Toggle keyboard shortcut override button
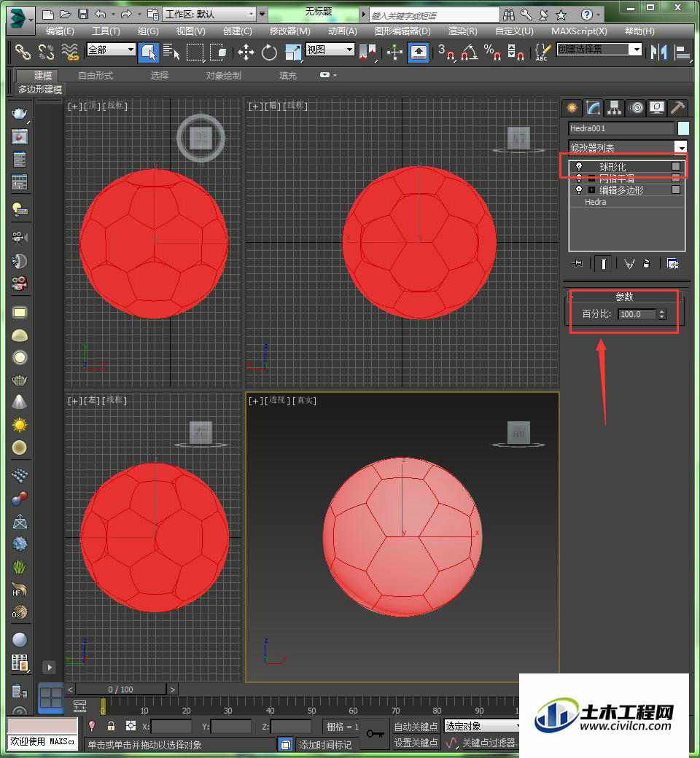Viewport: 700px width, 758px height. pyautogui.click(x=419, y=52)
